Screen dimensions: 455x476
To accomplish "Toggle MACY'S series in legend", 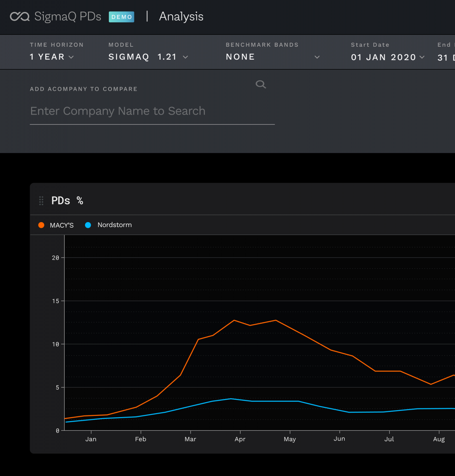I will pos(61,225).
